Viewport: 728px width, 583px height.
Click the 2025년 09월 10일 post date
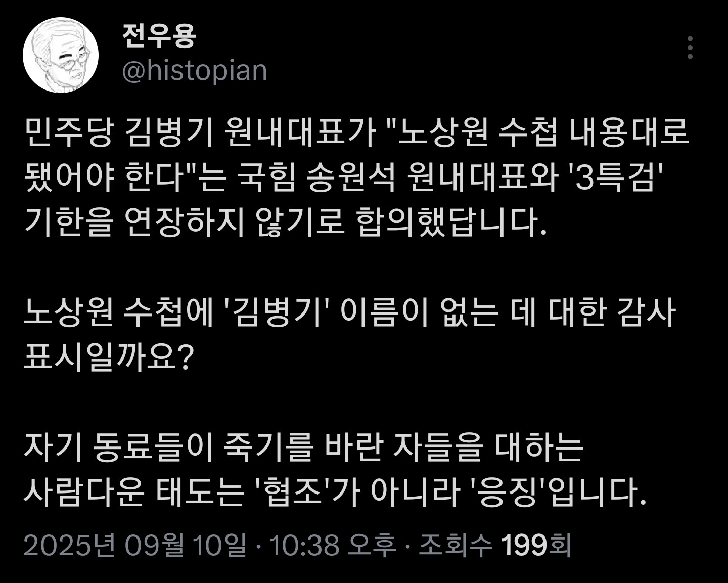(x=135, y=545)
